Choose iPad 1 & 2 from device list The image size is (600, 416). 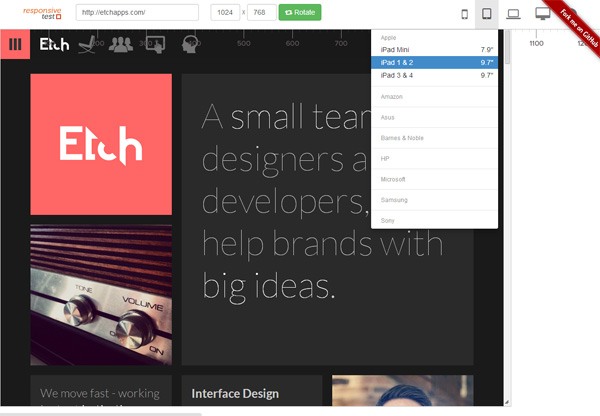[434, 62]
